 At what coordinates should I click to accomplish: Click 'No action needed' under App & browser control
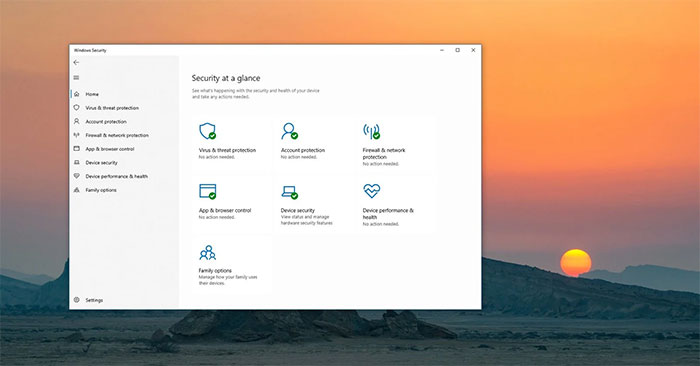[x=217, y=217]
